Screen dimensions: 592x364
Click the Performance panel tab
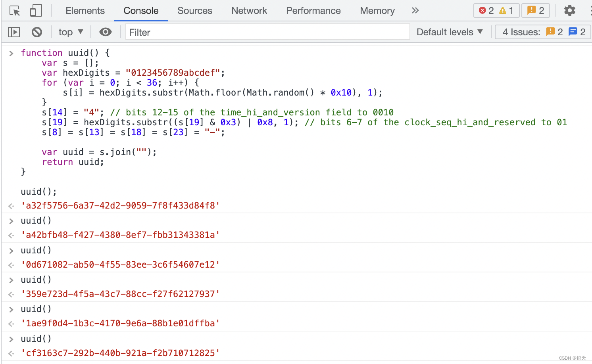tap(313, 11)
